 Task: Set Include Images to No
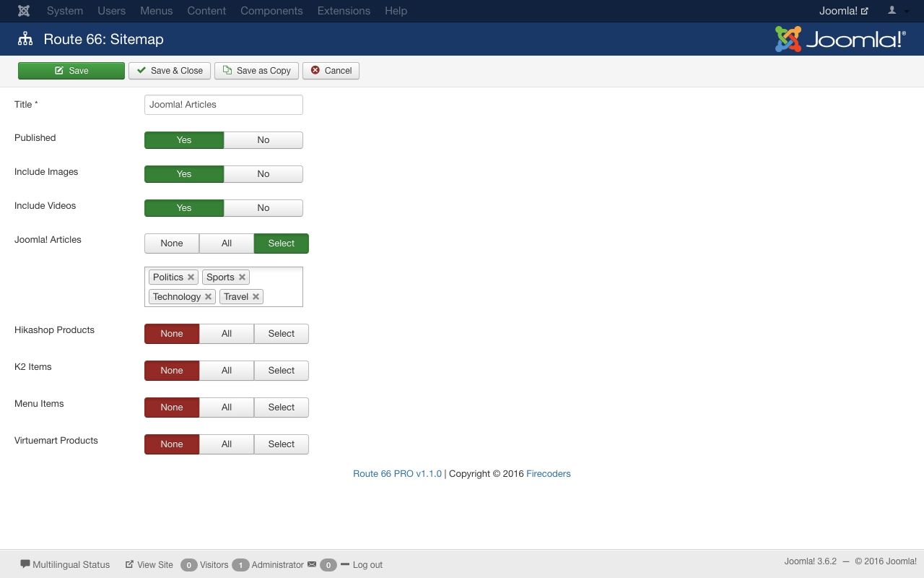(x=263, y=174)
